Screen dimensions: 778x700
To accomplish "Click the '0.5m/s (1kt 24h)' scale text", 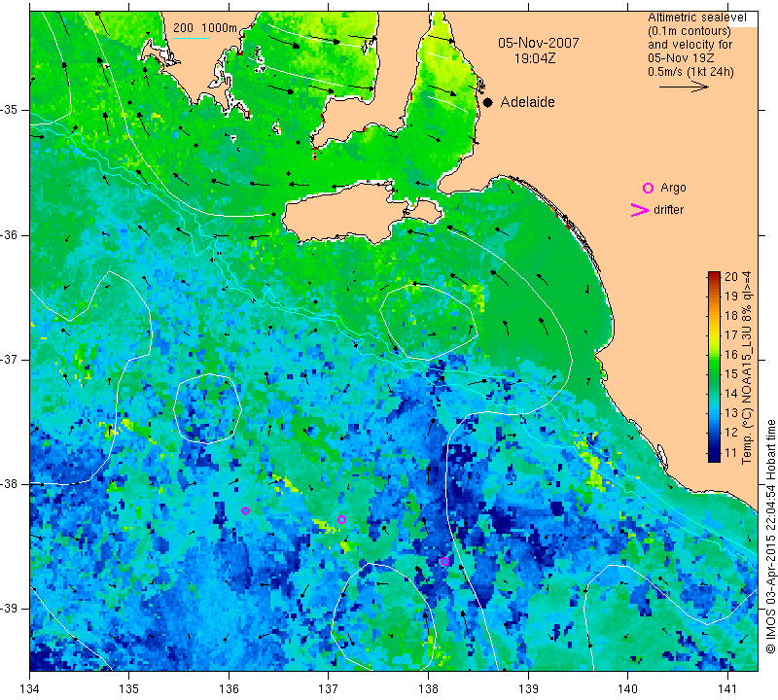I will [x=690, y=71].
